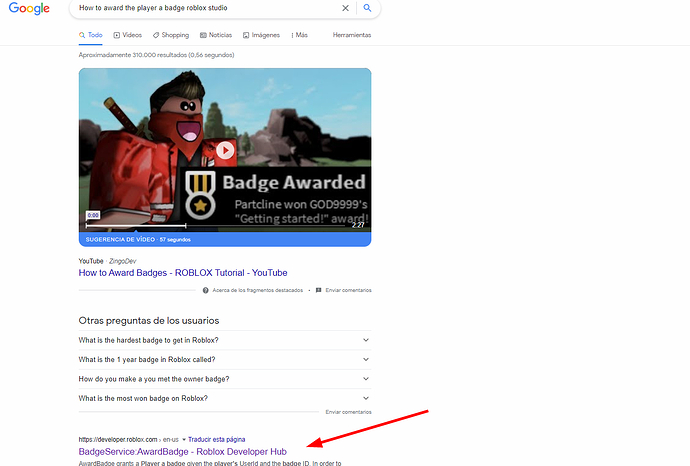Click Traducir esta página
The width and height of the screenshot is (690, 466).
coord(217,440)
